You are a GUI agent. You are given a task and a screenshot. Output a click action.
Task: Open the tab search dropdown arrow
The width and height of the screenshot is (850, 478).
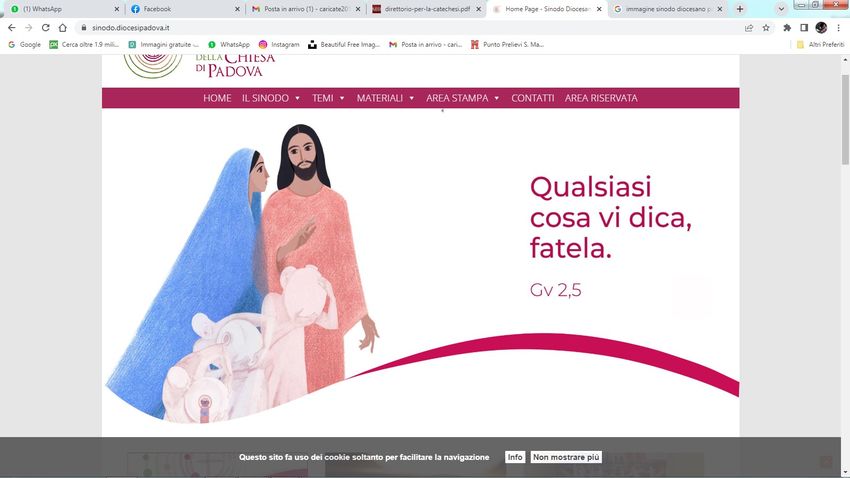[781, 9]
